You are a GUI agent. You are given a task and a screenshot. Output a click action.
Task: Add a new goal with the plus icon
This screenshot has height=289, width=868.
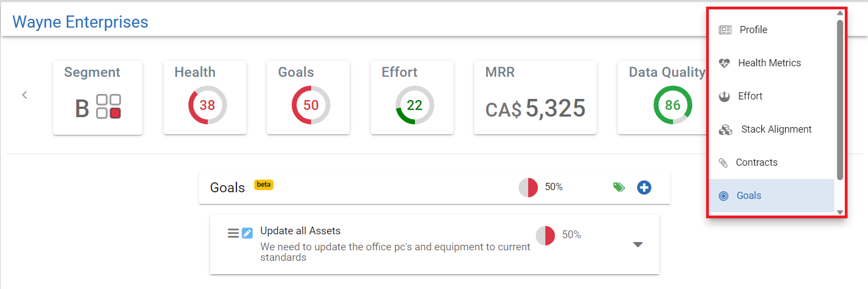pyautogui.click(x=644, y=187)
